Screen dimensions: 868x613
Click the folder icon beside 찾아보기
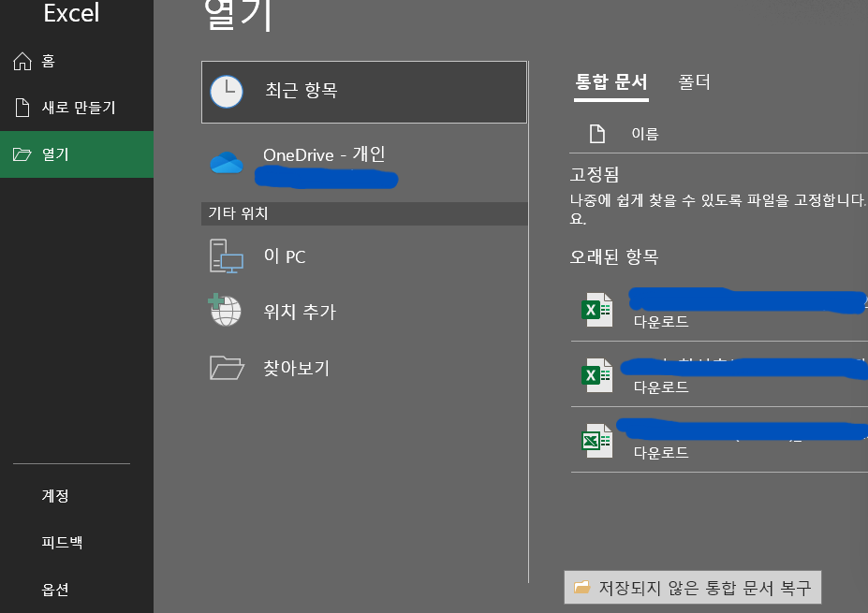pyautogui.click(x=227, y=368)
